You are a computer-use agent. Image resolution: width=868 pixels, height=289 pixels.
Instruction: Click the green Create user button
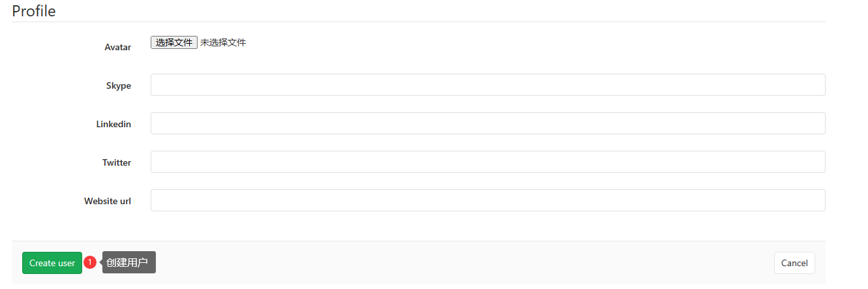pyautogui.click(x=52, y=263)
